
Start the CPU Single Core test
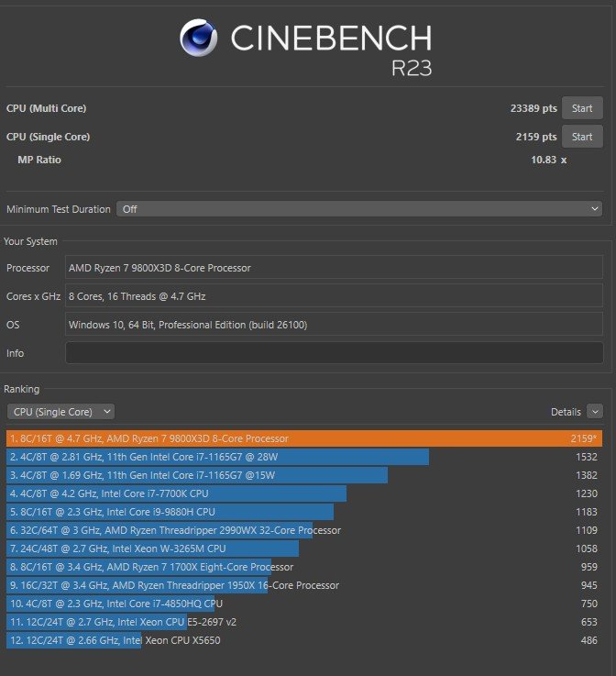pos(582,137)
